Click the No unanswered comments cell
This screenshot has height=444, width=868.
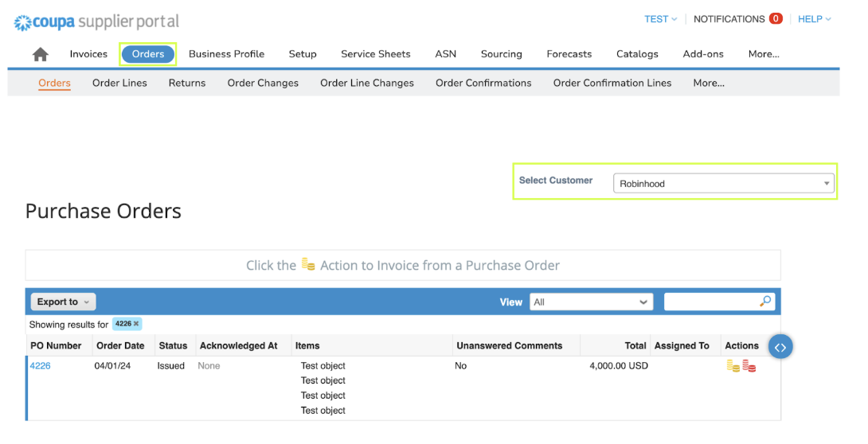click(x=460, y=365)
